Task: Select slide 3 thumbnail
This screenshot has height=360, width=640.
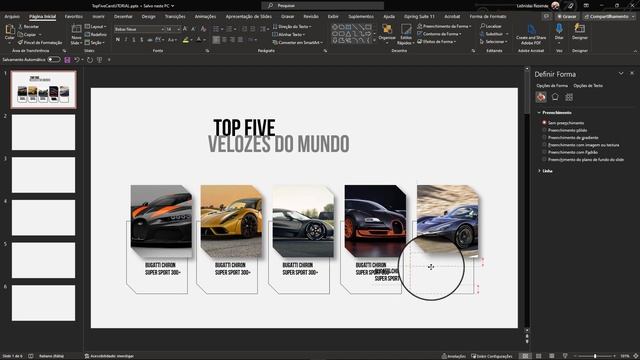Action: 43,175
